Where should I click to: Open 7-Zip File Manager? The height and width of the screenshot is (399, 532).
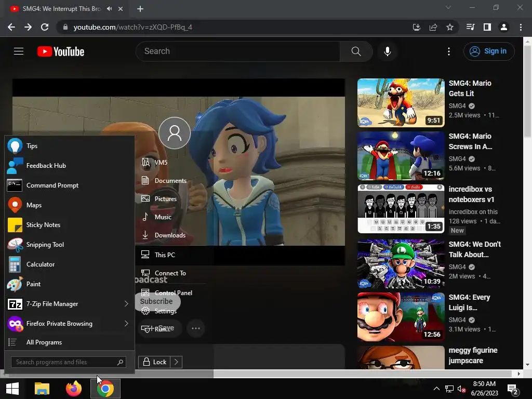[x=70, y=303]
